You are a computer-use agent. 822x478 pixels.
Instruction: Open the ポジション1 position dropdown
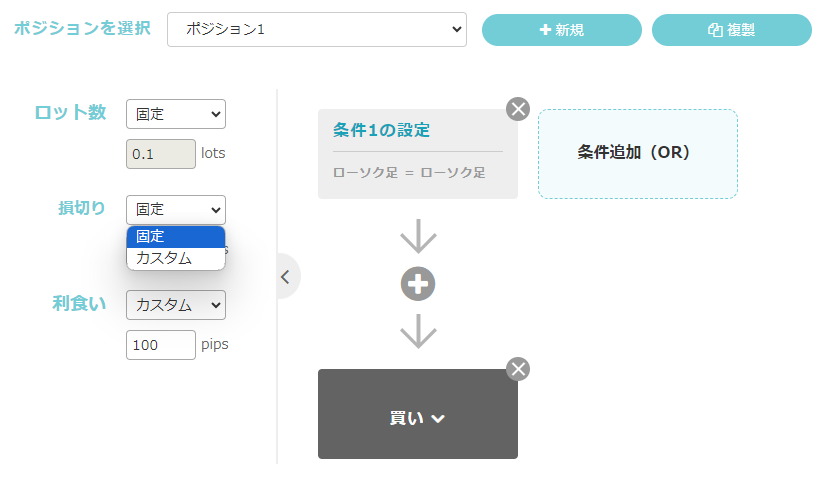pos(316,30)
